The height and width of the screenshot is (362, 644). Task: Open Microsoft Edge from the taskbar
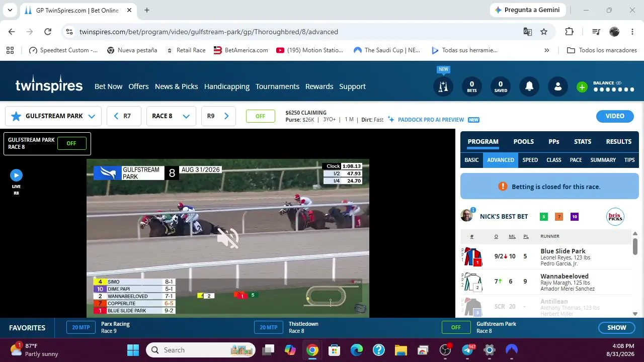coord(357,350)
